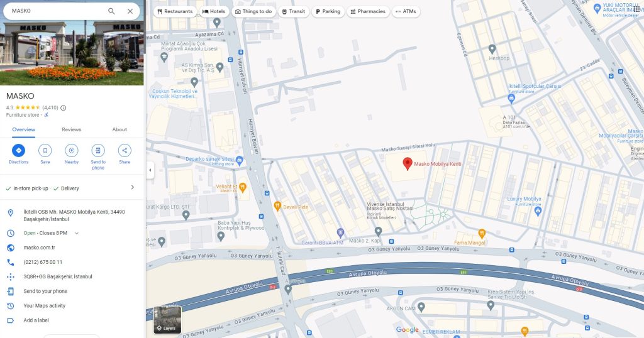Click the phone number (0212) 675 00 11

click(43, 262)
